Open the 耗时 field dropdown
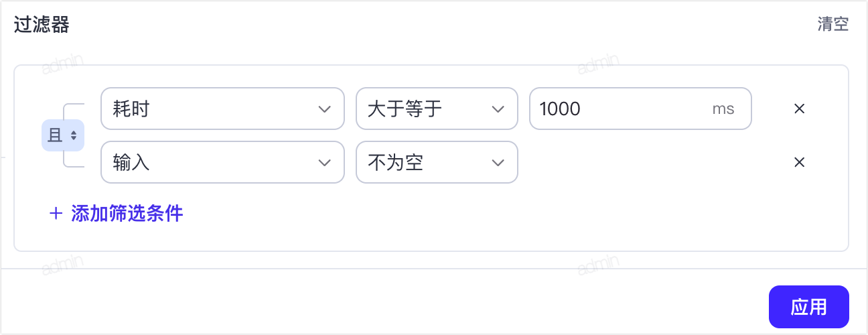 coord(222,109)
